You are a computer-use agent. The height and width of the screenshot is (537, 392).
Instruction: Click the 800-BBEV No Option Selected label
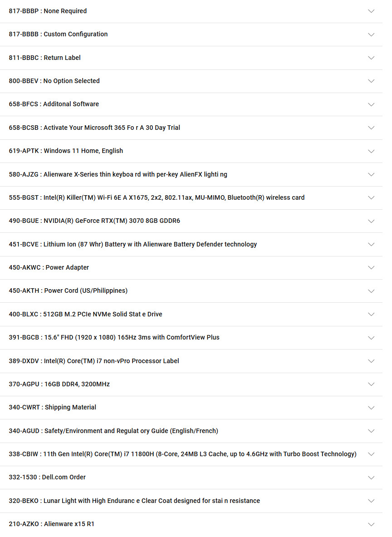(54, 81)
